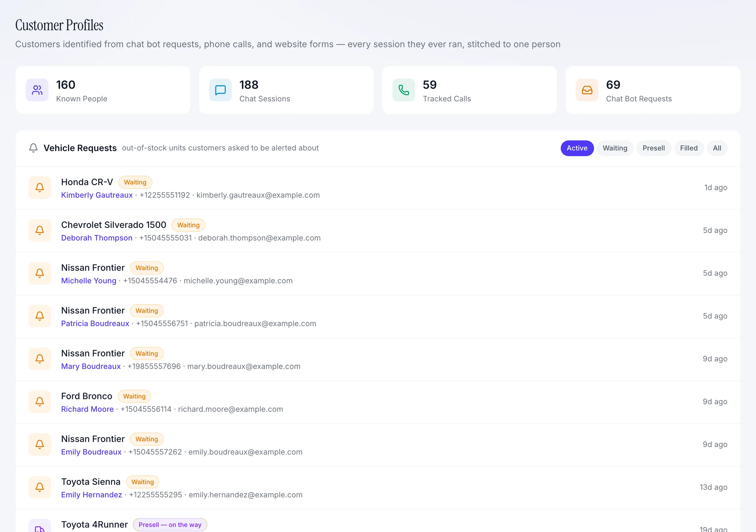Click the Known People users icon
Image resolution: width=756 pixels, height=532 pixels.
37,90
